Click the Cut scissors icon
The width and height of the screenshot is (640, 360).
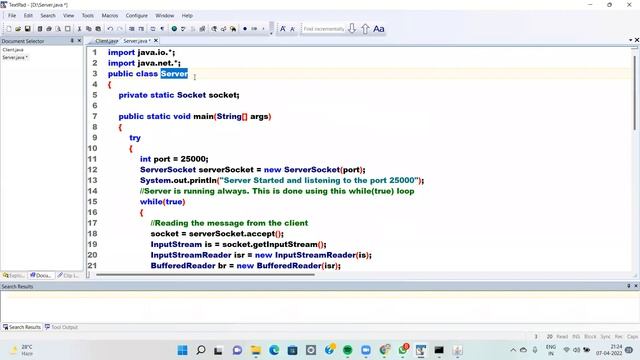79,29
